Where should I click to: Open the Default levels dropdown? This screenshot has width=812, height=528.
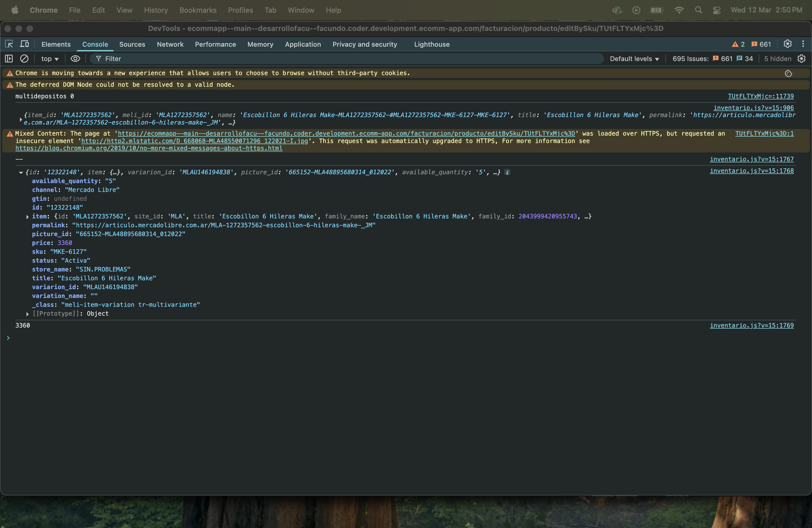[634, 59]
